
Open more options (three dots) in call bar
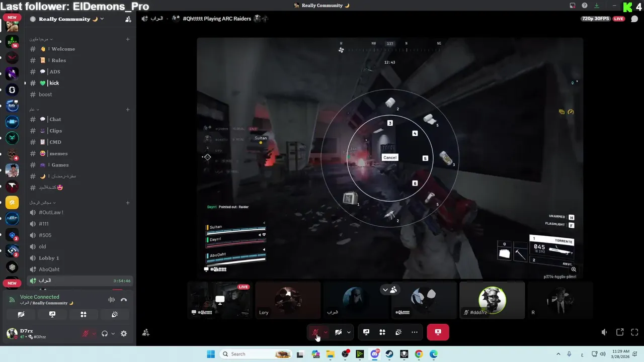(x=415, y=332)
